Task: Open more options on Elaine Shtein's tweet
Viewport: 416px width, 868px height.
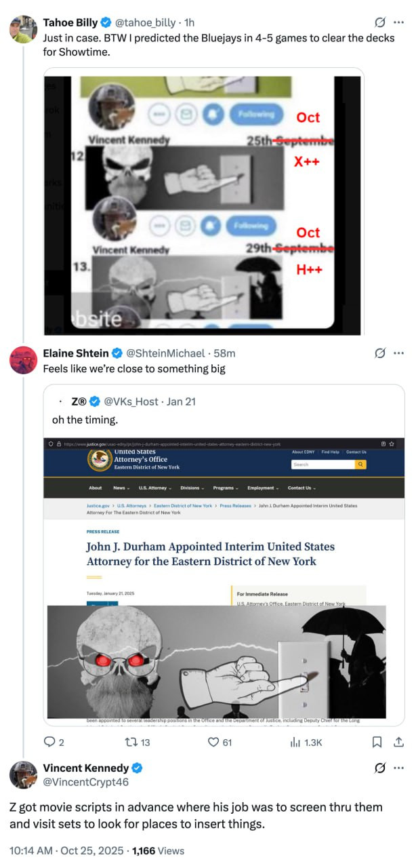Action: (x=399, y=353)
